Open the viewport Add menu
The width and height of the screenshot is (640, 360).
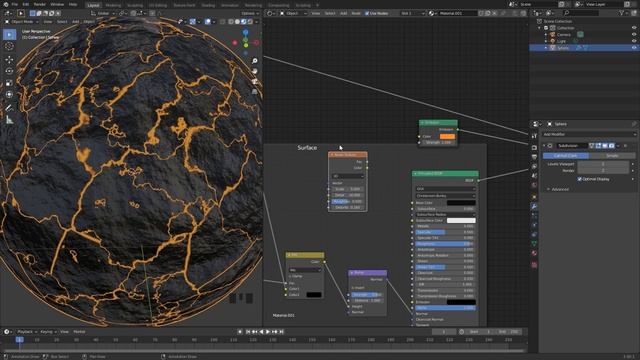pyautogui.click(x=76, y=22)
